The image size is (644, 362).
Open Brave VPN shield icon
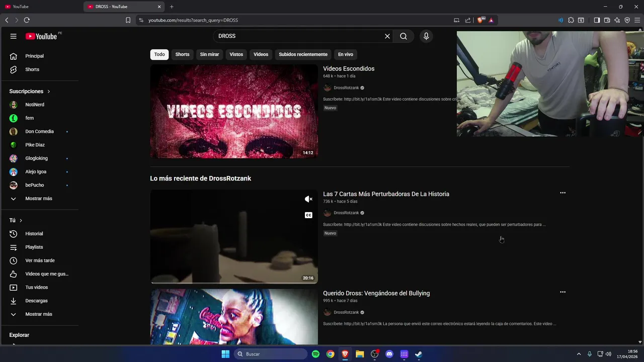(x=627, y=20)
